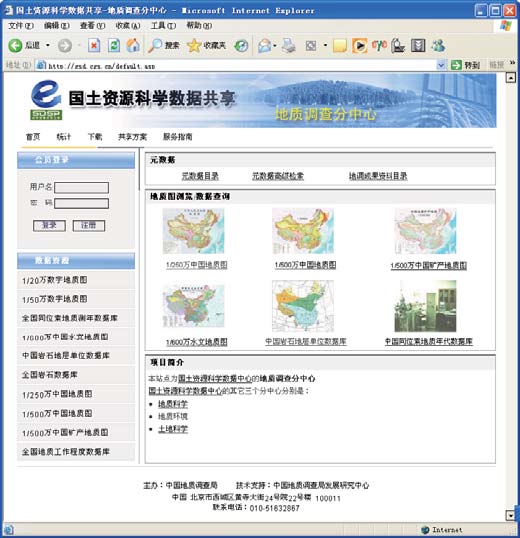
Task: Click the page scrollbar down arrow
Action: pyautogui.click(x=511, y=515)
